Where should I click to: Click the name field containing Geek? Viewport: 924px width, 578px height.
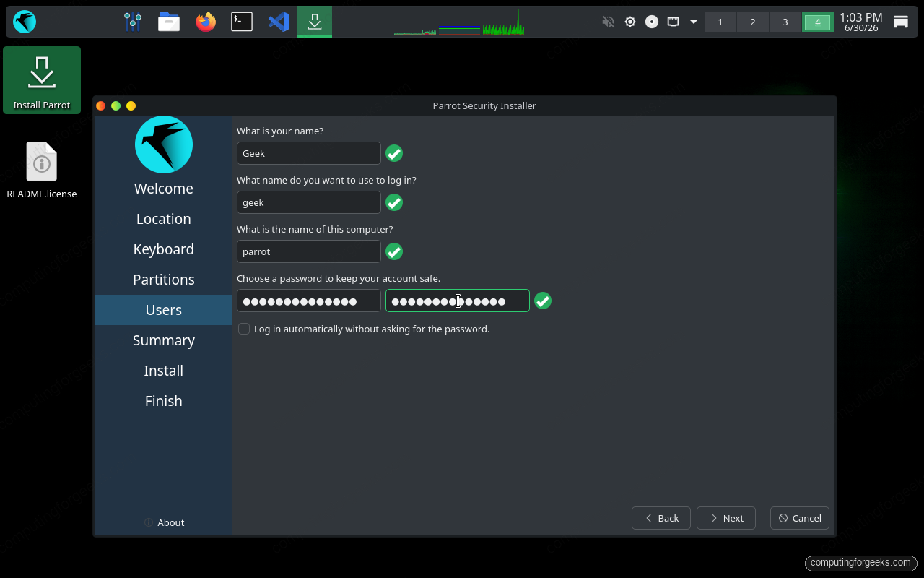point(309,153)
